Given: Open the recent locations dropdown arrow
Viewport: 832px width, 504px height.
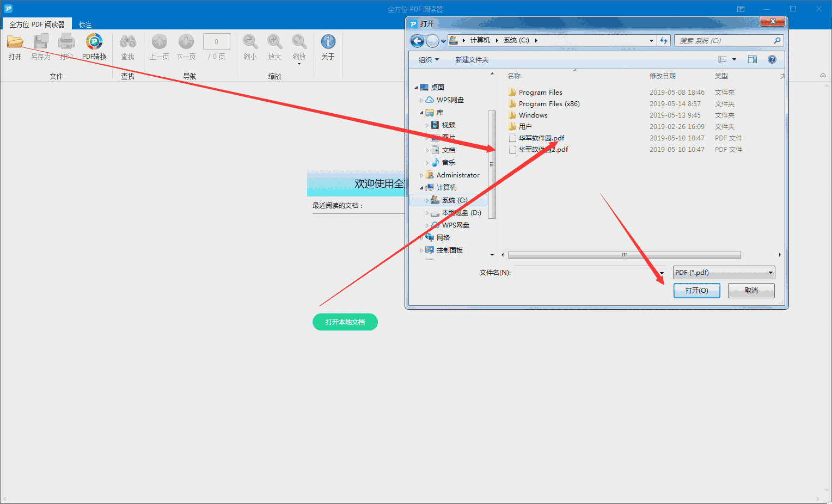Looking at the screenshot, I should 443,41.
